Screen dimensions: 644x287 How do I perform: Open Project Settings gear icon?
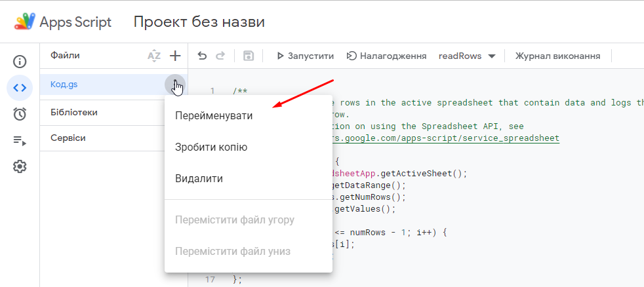click(20, 166)
